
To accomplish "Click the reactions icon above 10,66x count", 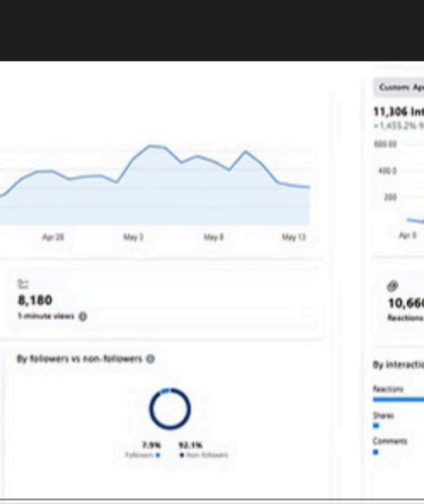I will point(392,286).
